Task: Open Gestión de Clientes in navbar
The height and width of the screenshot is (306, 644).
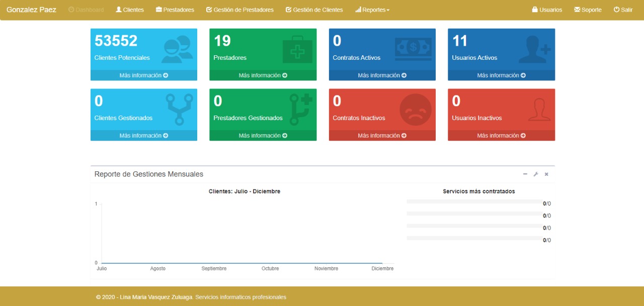Action: [x=314, y=10]
